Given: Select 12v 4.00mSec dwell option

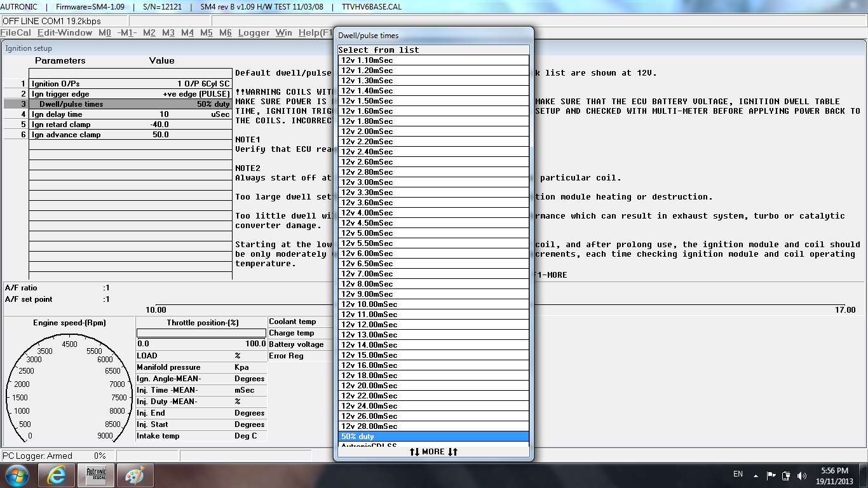Looking at the screenshot, I should 433,213.
